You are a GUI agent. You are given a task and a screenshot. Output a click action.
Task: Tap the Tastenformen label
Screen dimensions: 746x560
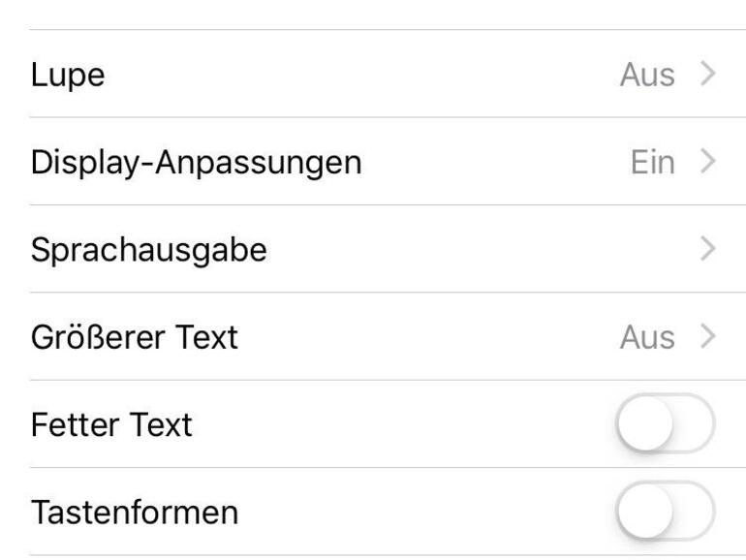coord(135,512)
